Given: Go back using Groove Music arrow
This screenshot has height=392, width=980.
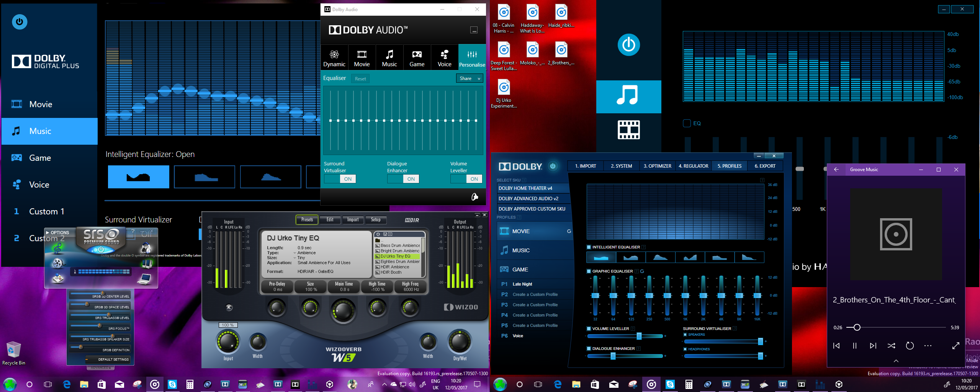Looking at the screenshot, I should [x=836, y=170].
